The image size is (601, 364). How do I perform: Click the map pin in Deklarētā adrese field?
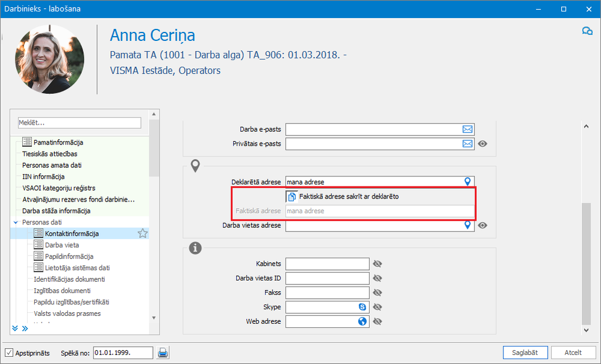tap(467, 181)
